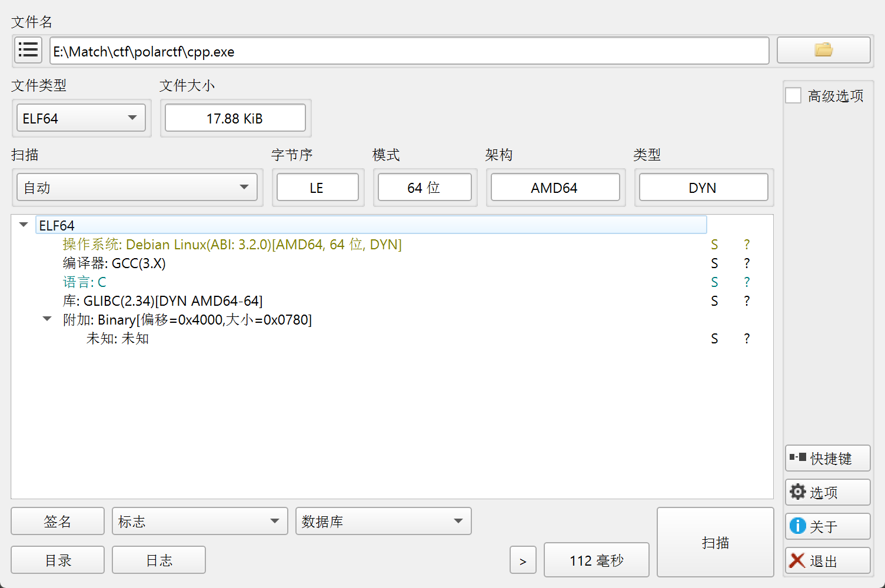Click the 112 毫秒 time button
This screenshot has height=588, width=885.
click(x=597, y=560)
